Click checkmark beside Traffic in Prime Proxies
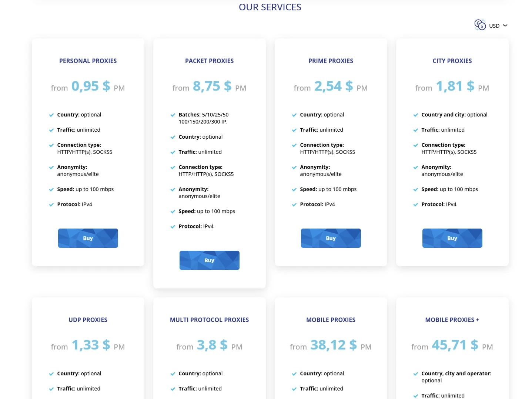Viewport: 532px width, 399px height. 294,130
